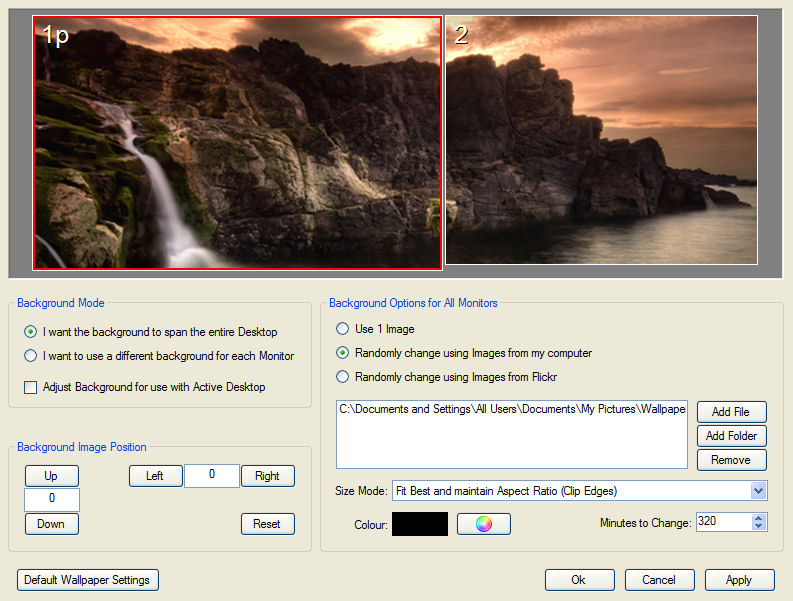The image size is (793, 601).
Task: Select Randomly change using Images from Flickr
Action: coord(343,377)
